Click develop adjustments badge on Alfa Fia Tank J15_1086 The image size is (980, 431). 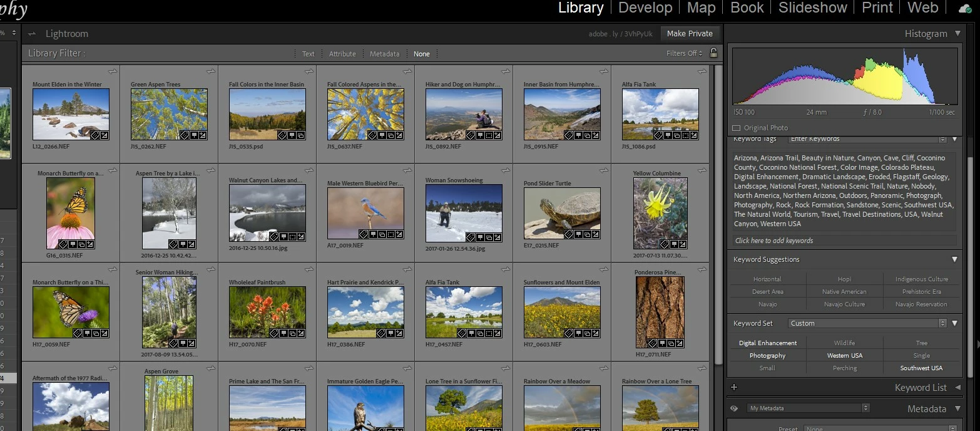coord(694,135)
